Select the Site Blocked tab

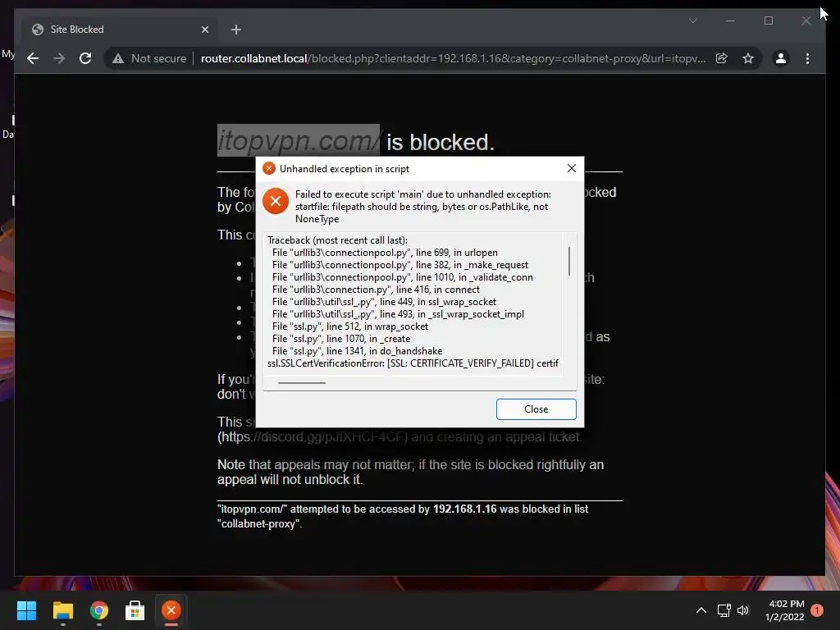tap(121, 30)
